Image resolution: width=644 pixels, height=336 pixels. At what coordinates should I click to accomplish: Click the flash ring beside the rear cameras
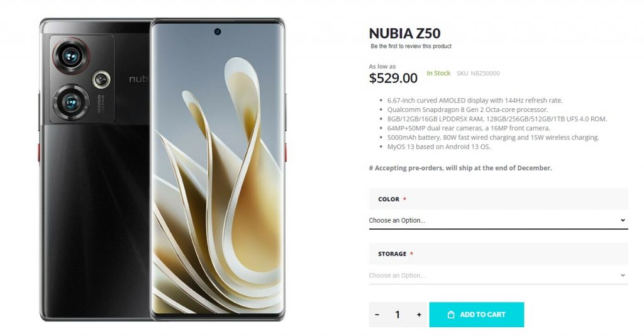click(x=101, y=79)
